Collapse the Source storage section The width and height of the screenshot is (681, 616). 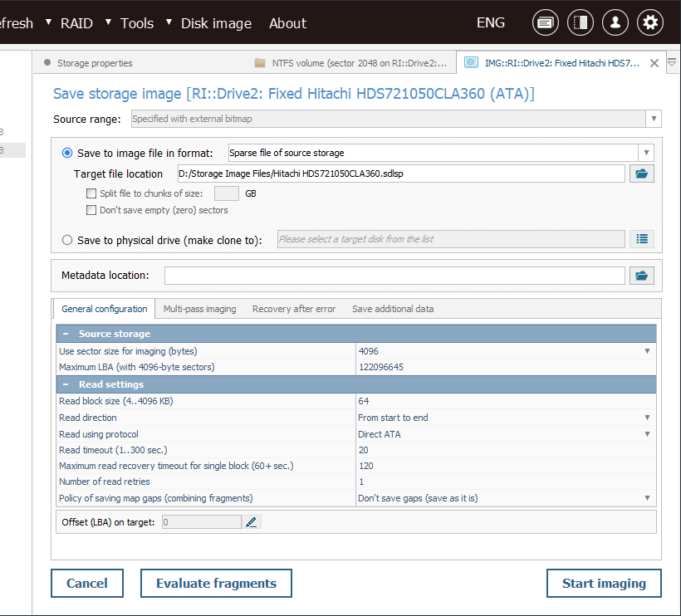tap(66, 334)
